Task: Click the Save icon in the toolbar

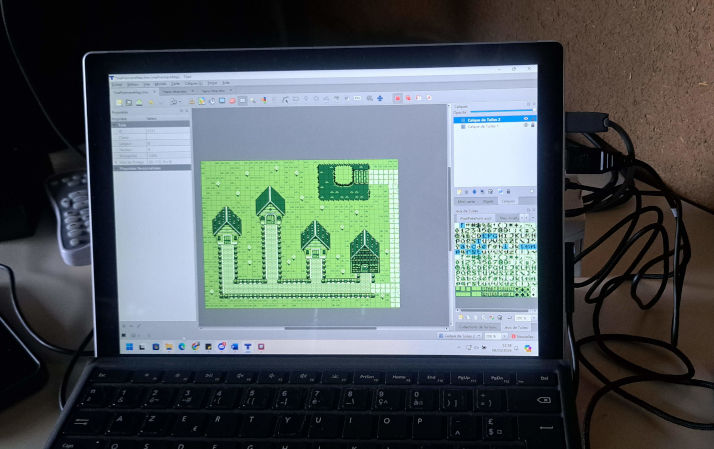Action: click(x=140, y=101)
